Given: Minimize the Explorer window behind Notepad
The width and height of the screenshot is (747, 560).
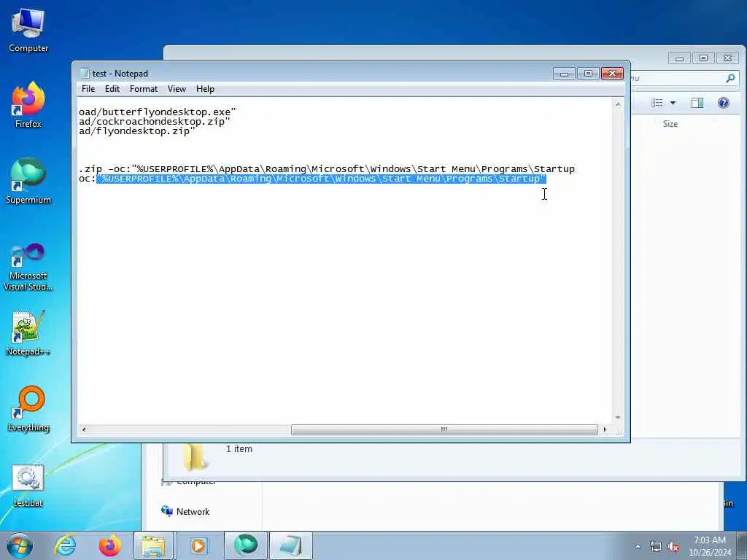Looking at the screenshot, I should [x=679, y=58].
